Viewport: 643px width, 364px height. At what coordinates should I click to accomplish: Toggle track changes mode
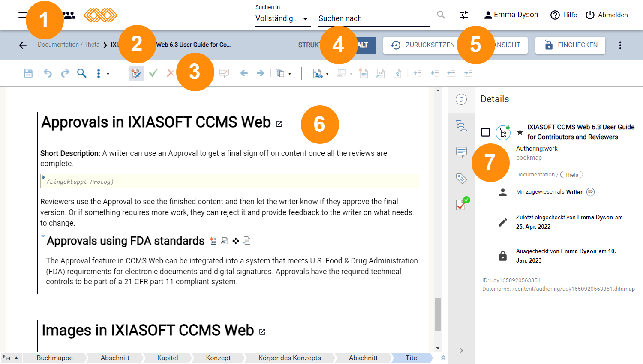tap(136, 73)
